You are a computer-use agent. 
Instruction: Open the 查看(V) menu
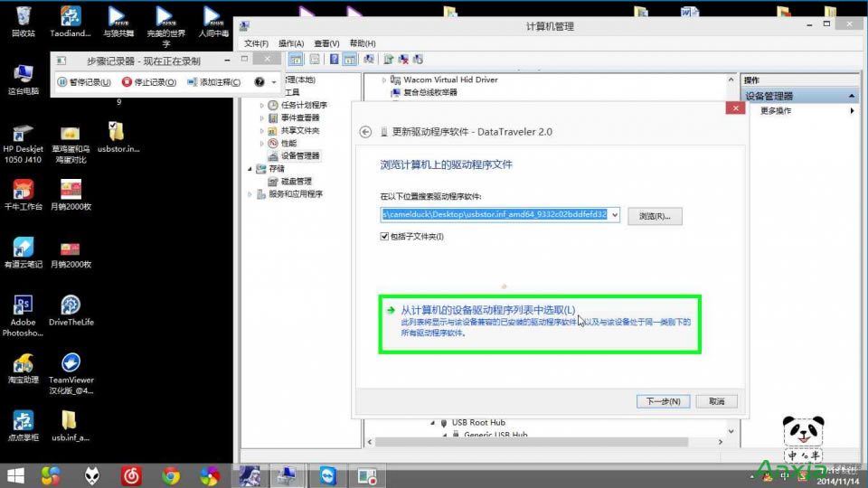tap(326, 43)
